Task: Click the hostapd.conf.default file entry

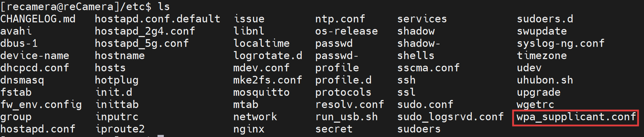Action: point(157,19)
